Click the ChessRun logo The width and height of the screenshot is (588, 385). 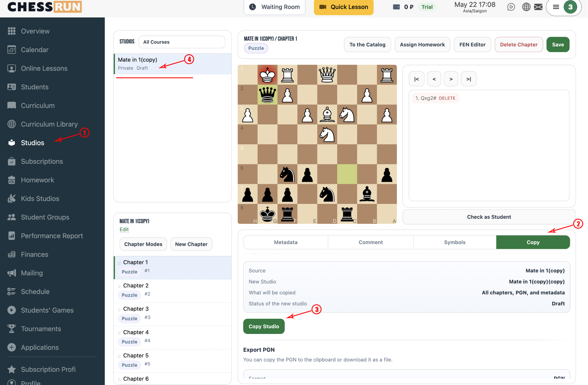(44, 7)
